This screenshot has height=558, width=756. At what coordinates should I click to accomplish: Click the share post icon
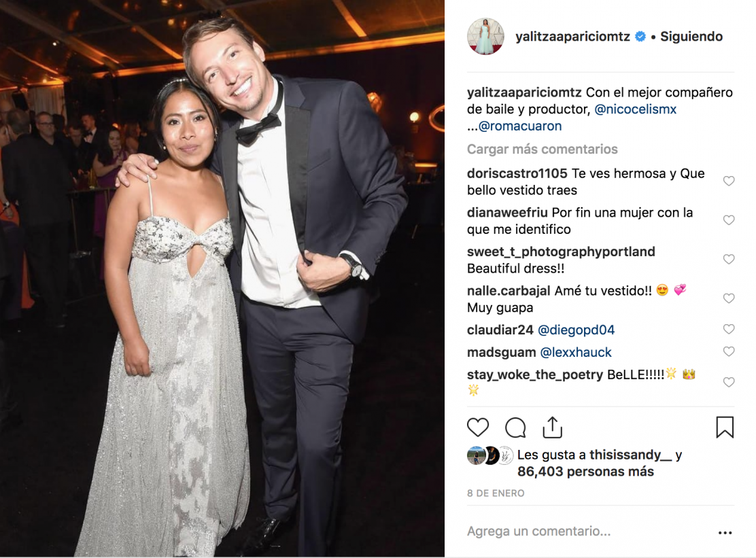click(552, 427)
